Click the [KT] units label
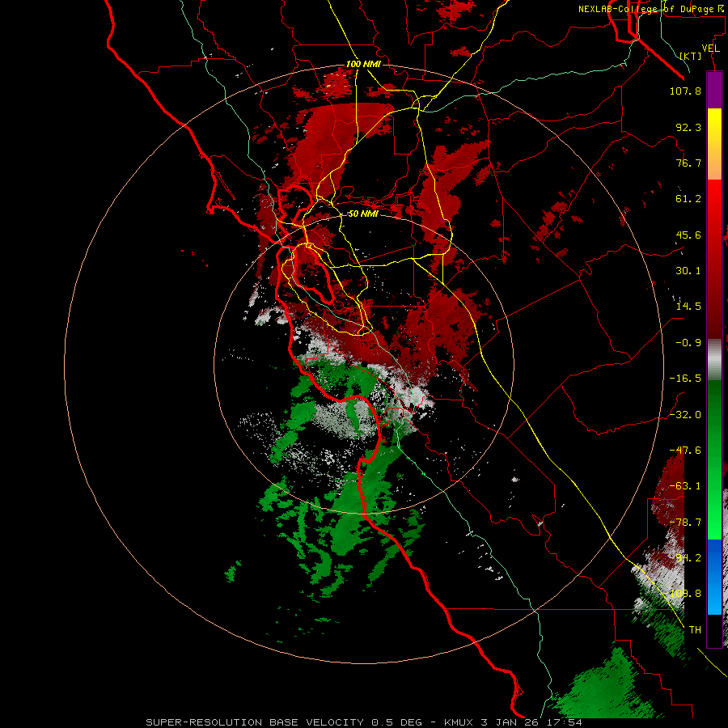Image resolution: width=728 pixels, height=728 pixels. pyautogui.click(x=691, y=56)
